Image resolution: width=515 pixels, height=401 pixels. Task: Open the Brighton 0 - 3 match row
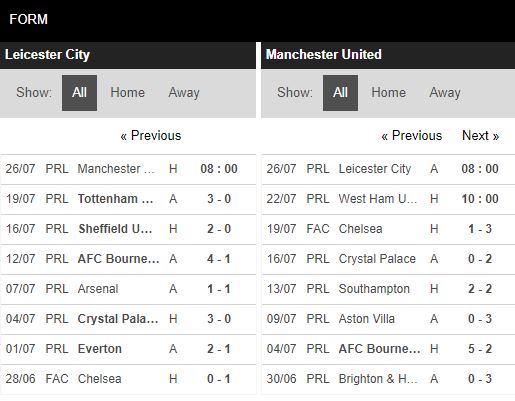388,379
